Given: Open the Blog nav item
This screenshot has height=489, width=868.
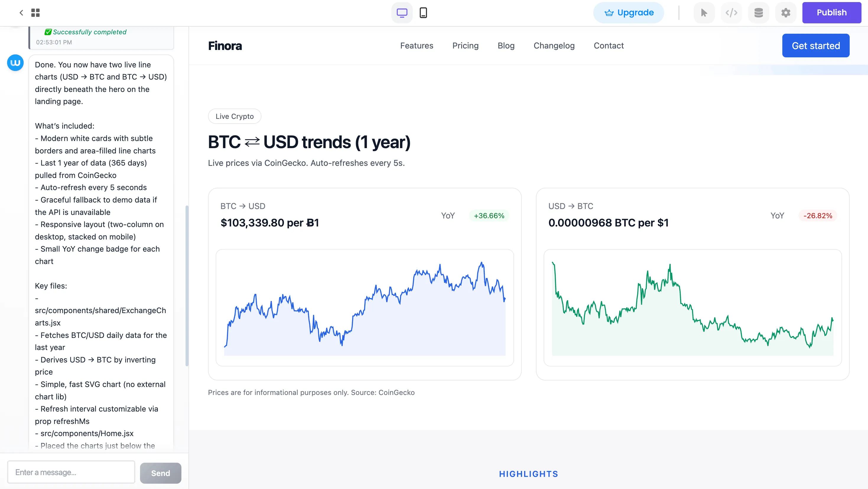Looking at the screenshot, I should click(506, 46).
